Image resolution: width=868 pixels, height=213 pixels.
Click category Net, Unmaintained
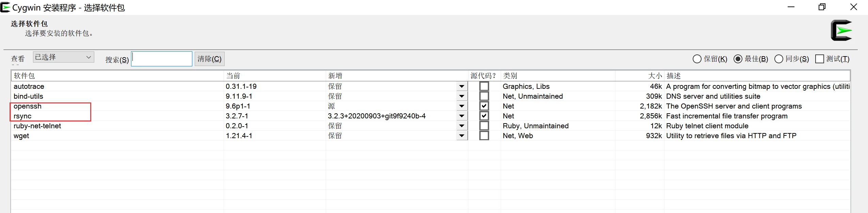(x=533, y=96)
